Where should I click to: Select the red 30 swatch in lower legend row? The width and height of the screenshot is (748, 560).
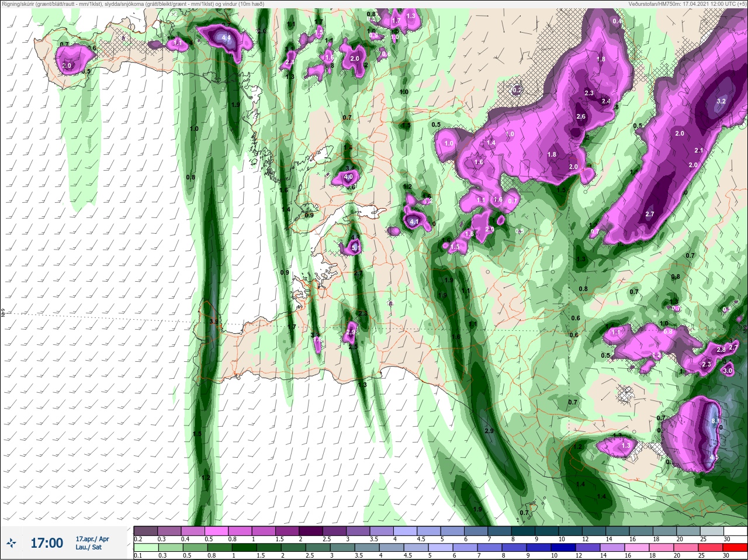point(735,548)
